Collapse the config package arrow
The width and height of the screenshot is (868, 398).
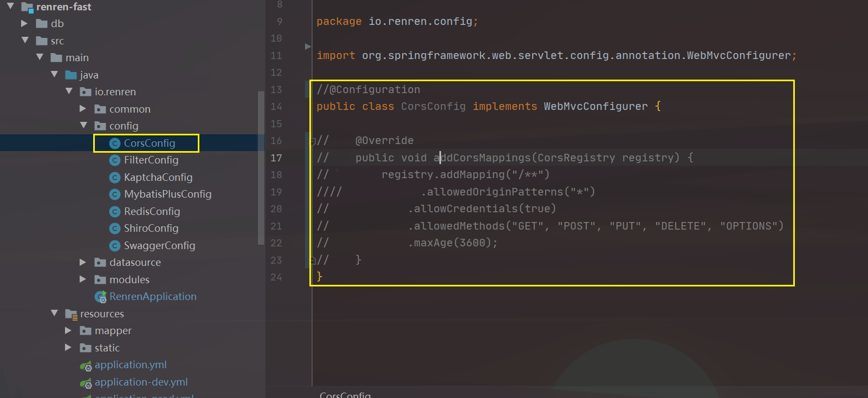point(83,125)
